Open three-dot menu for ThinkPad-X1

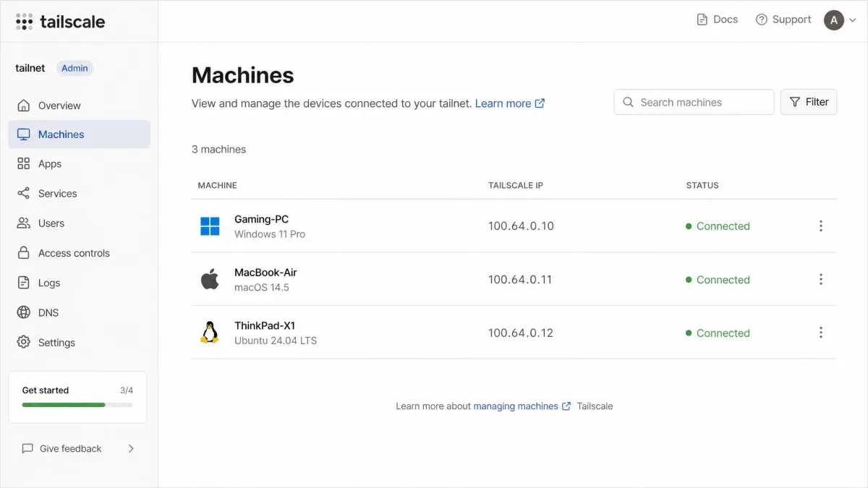(821, 333)
